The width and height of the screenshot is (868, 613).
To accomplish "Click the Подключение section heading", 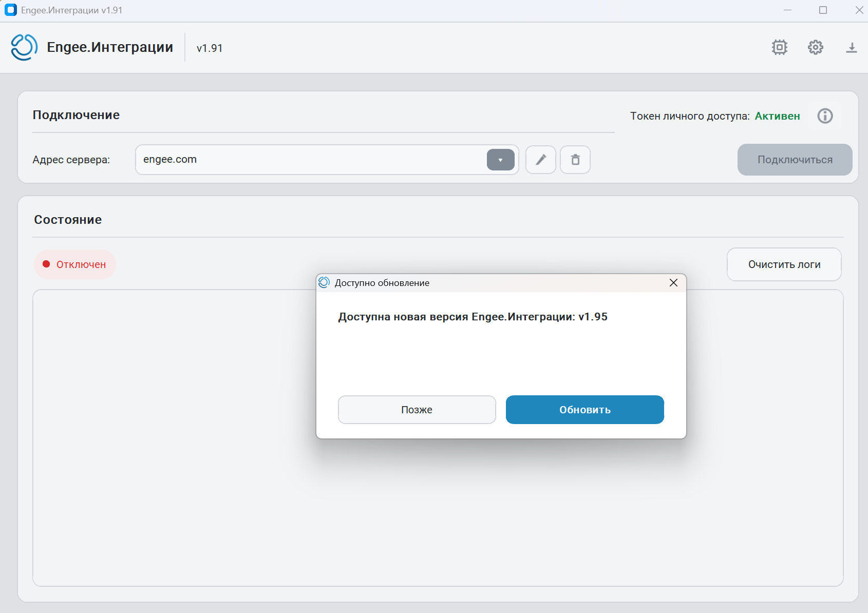I will 76,115.
